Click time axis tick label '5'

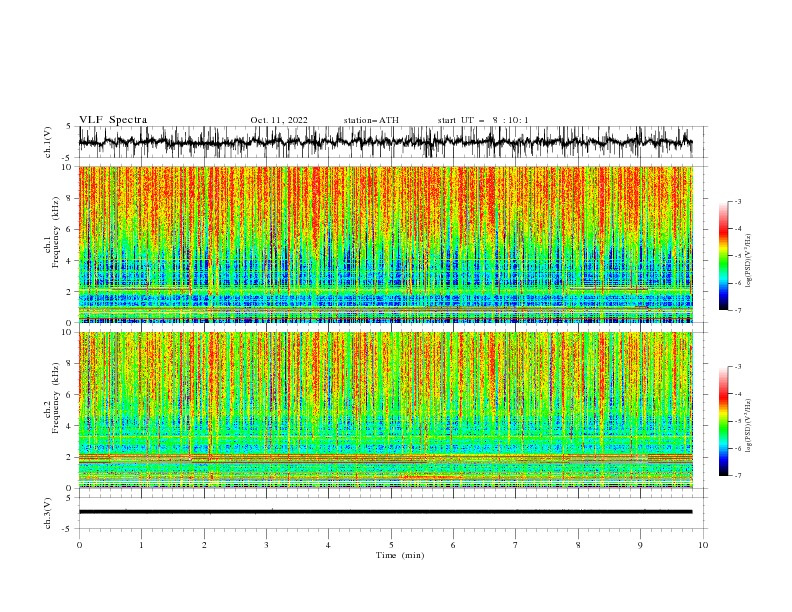pyautogui.click(x=391, y=545)
